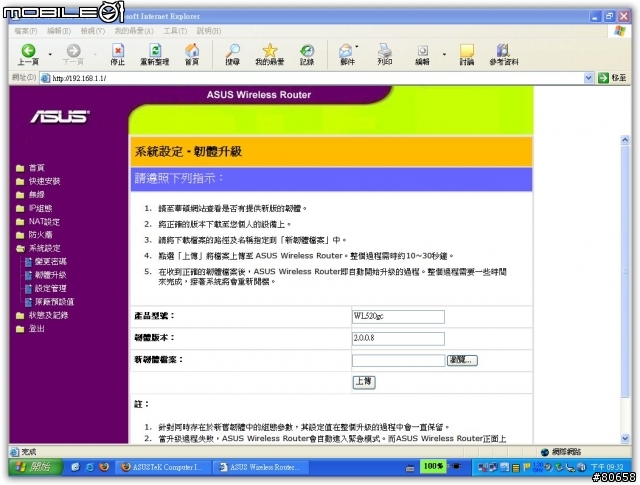The height and width of the screenshot is (485, 640).
Task: Open the 參考資料 research icon
Action: (x=504, y=54)
